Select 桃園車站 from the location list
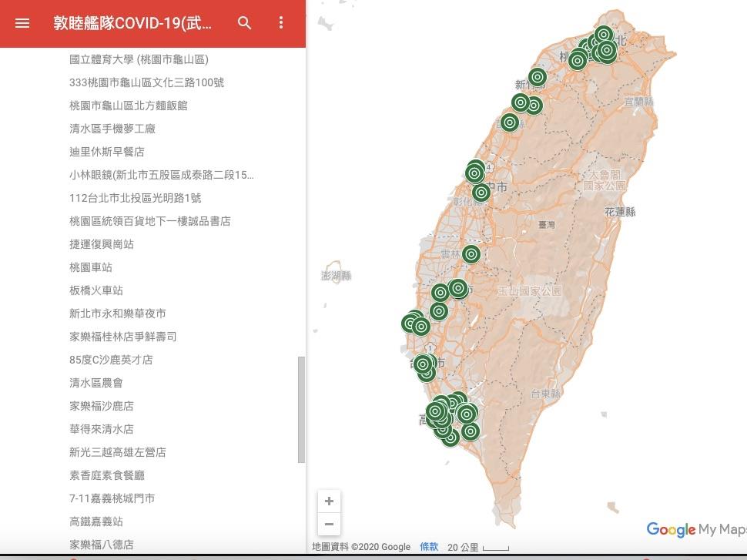Image resolution: width=747 pixels, height=560 pixels. pyautogui.click(x=91, y=267)
